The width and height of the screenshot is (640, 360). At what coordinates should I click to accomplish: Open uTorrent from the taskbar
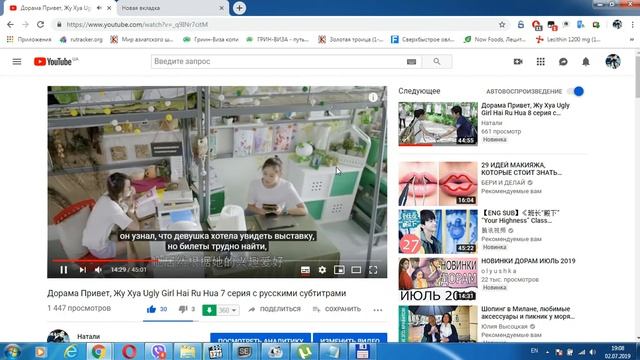click(304, 352)
